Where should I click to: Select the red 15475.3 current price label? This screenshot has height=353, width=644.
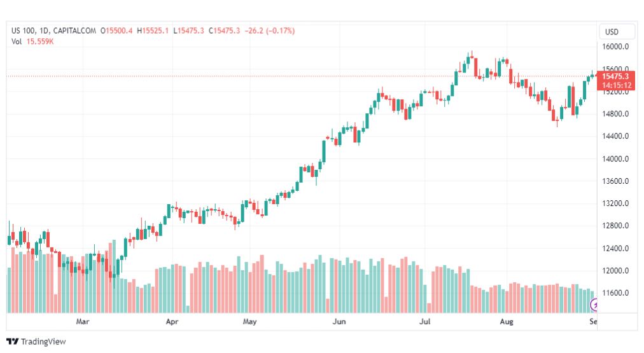tap(615, 76)
